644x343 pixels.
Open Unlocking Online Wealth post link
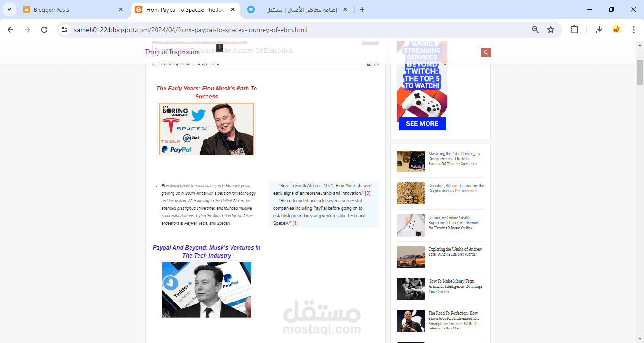pos(454,223)
